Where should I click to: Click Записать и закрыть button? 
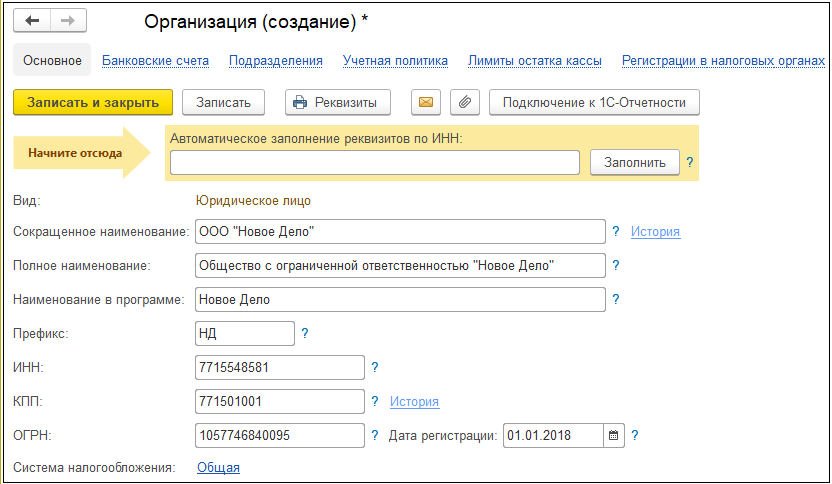point(93,102)
